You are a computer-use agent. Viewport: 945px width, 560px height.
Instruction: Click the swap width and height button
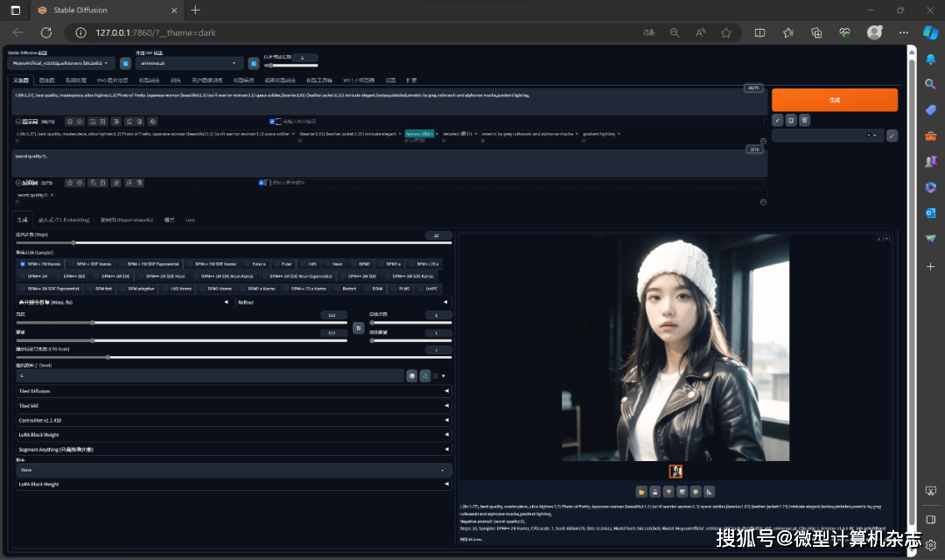[358, 327]
